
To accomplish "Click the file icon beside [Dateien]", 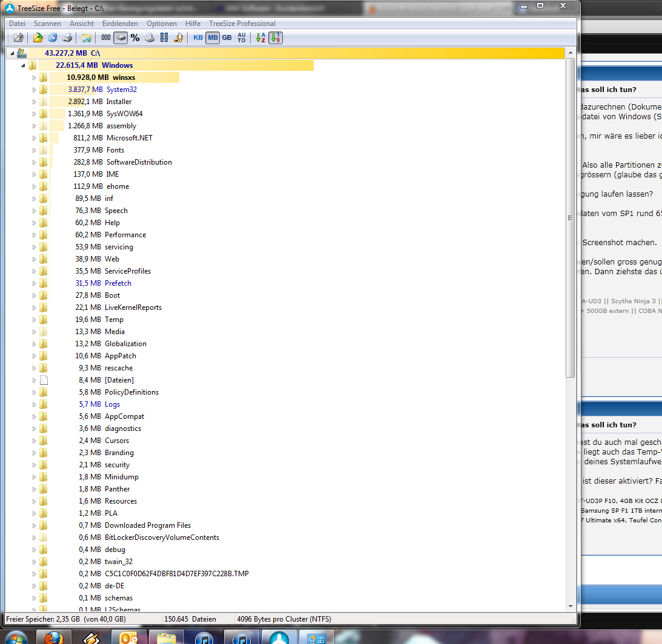I will tap(44, 380).
